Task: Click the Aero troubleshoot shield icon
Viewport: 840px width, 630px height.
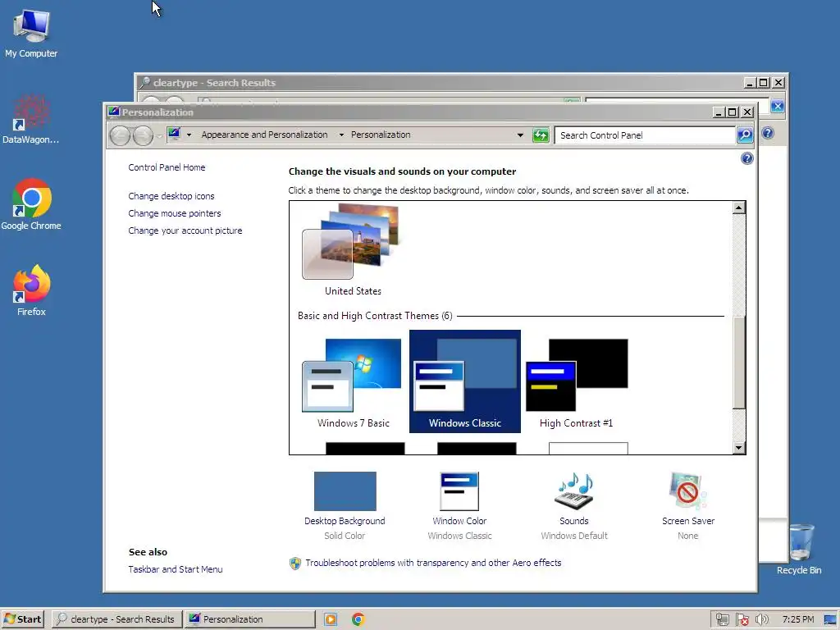Action: point(295,563)
